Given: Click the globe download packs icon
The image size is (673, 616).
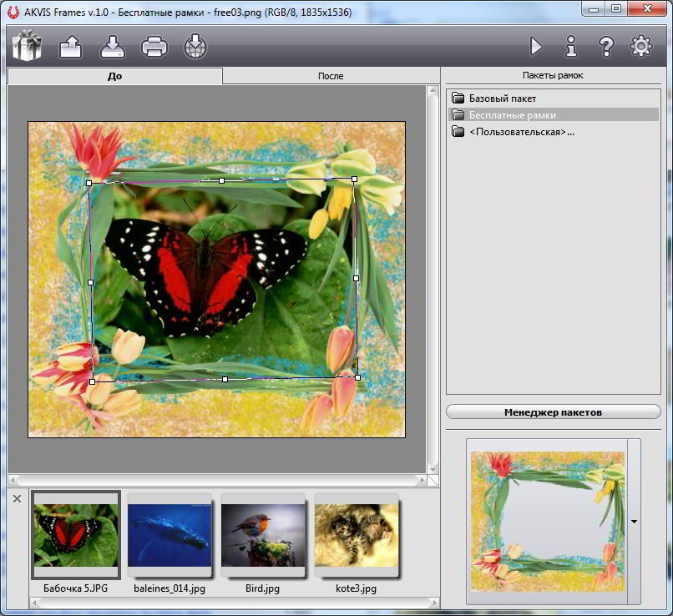Looking at the screenshot, I should click(x=195, y=47).
